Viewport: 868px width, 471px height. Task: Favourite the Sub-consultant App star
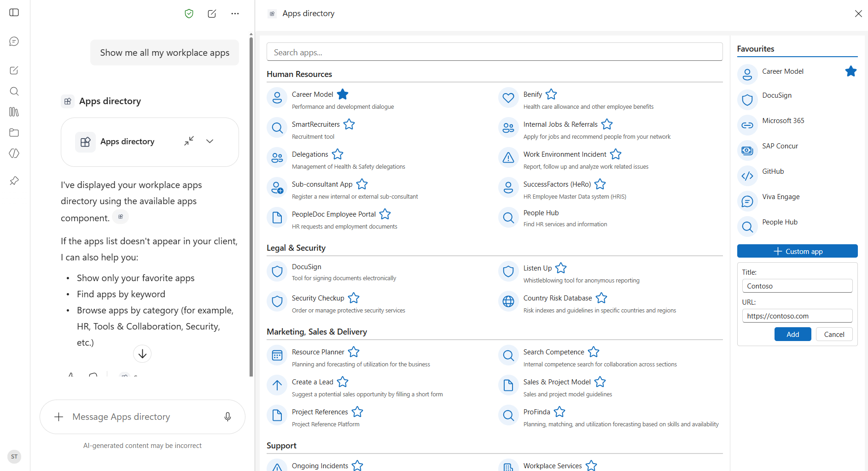pos(362,184)
